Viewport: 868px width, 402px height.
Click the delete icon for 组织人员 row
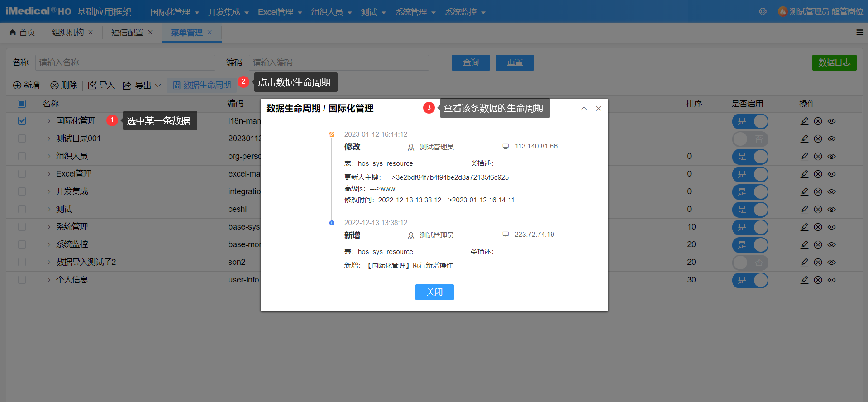818,156
